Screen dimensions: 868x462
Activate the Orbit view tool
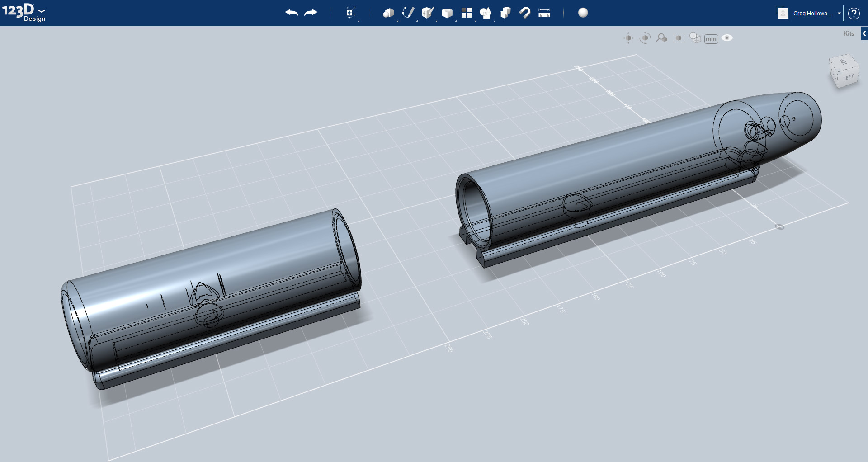(645, 38)
